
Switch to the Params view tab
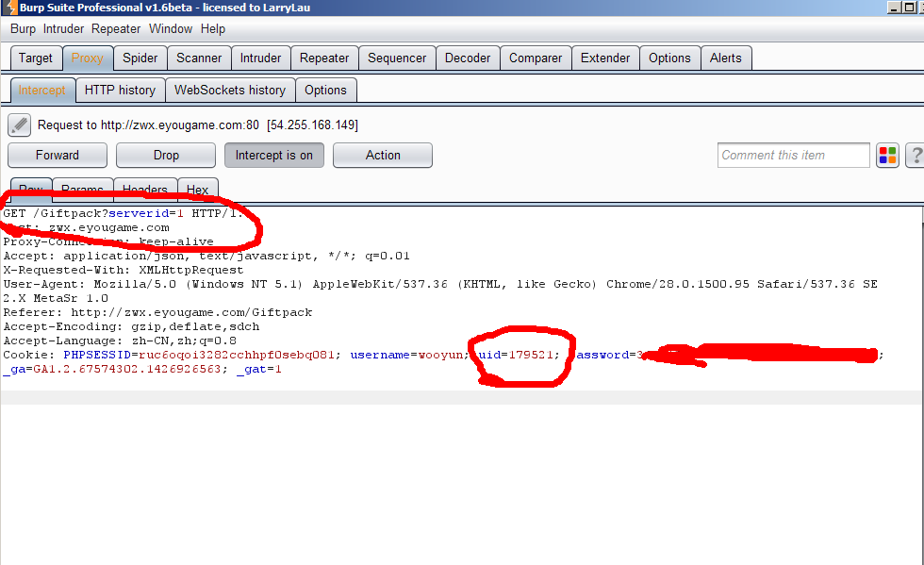(83, 190)
